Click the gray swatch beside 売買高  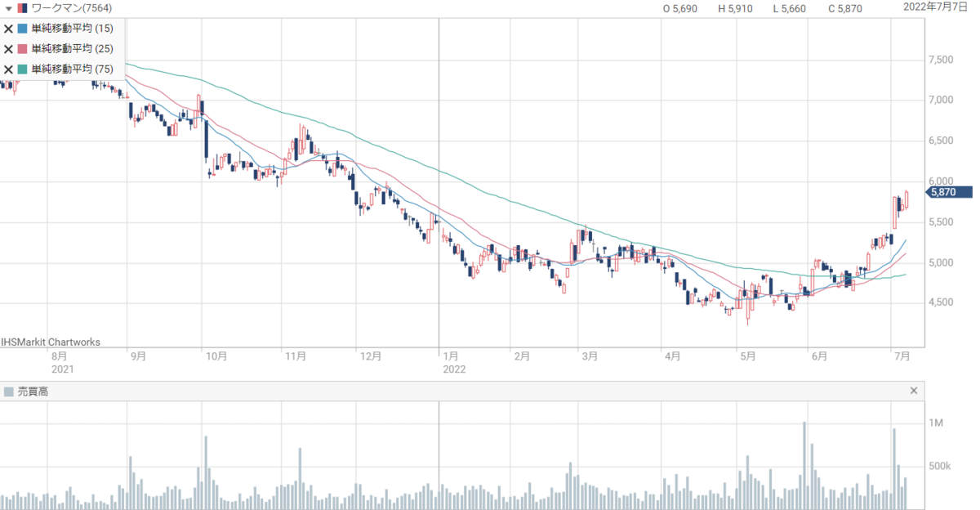pyautogui.click(x=8, y=392)
